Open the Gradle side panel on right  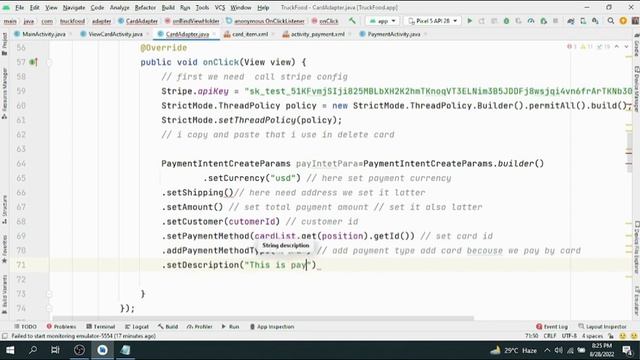pos(636,44)
